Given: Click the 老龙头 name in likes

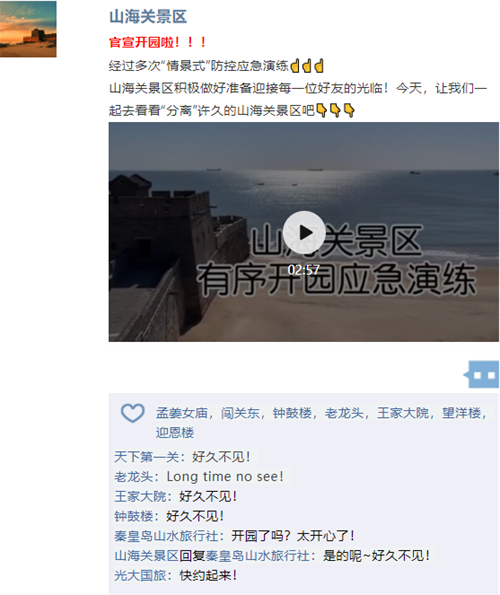Looking at the screenshot, I should tap(344, 413).
